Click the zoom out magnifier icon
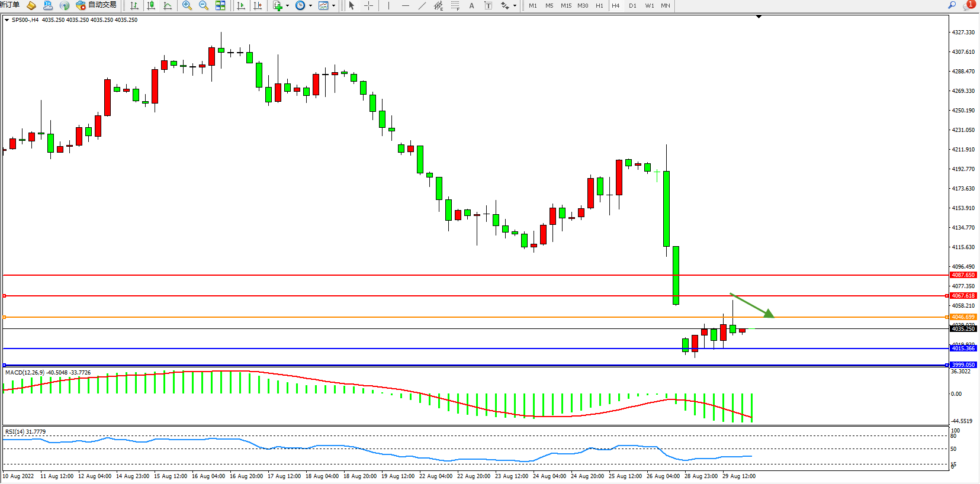The height and width of the screenshot is (484, 980). (204, 5)
